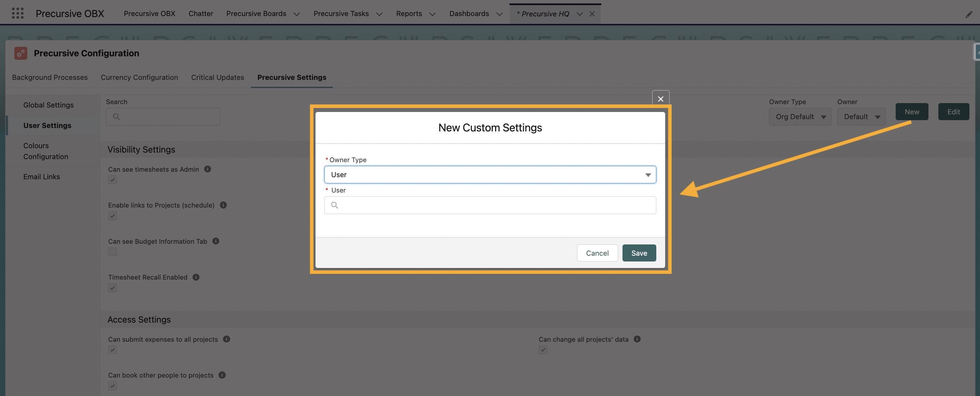Viewport: 980px width, 396px height.
Task: Show info for Can book other people to projects
Action: 222,375
